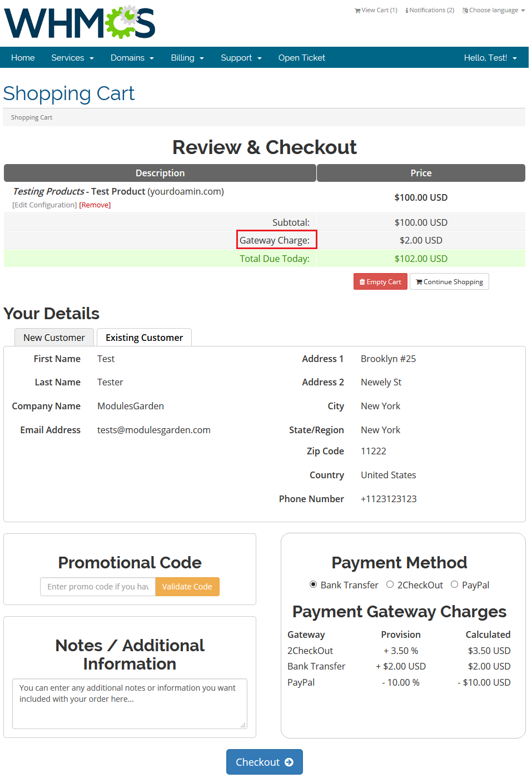Click the United States country value

click(389, 475)
